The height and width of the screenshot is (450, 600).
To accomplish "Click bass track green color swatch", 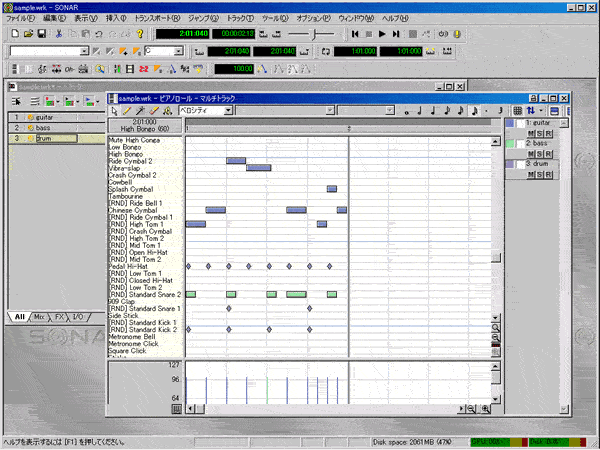I will click(x=510, y=144).
